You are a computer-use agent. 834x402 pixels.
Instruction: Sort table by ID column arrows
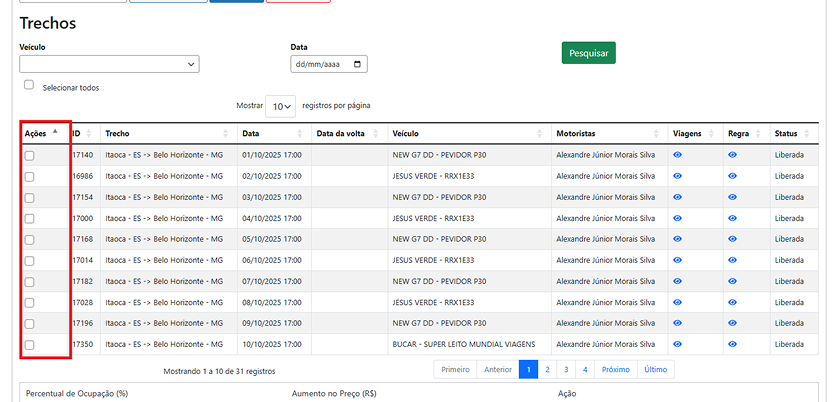coord(89,134)
